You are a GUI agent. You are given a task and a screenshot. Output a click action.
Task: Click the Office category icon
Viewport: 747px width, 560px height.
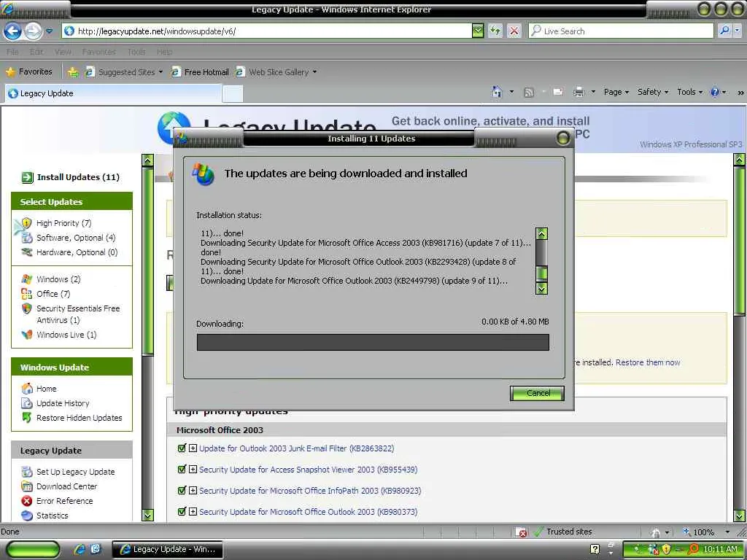point(27,294)
